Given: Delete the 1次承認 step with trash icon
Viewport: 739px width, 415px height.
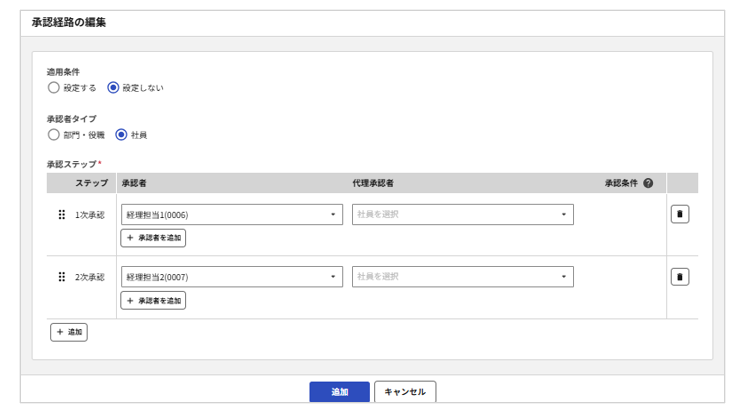Looking at the screenshot, I should pyautogui.click(x=680, y=215).
